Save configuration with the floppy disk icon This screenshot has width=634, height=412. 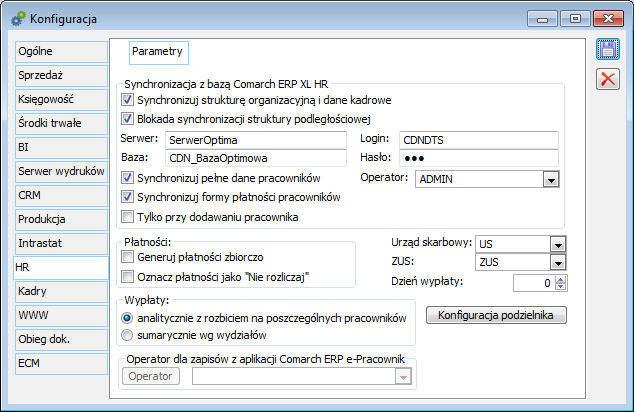(x=608, y=50)
